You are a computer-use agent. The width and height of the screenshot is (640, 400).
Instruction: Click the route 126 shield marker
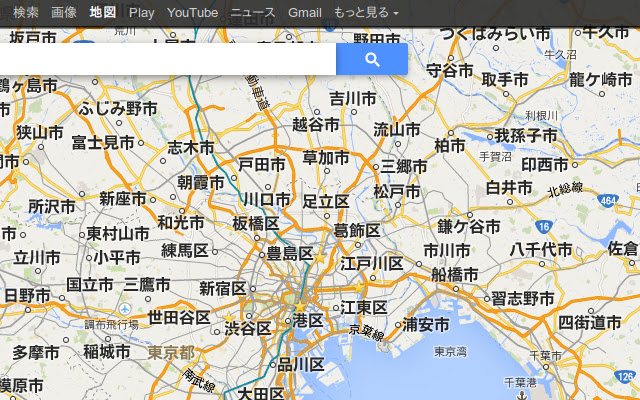coord(625,376)
